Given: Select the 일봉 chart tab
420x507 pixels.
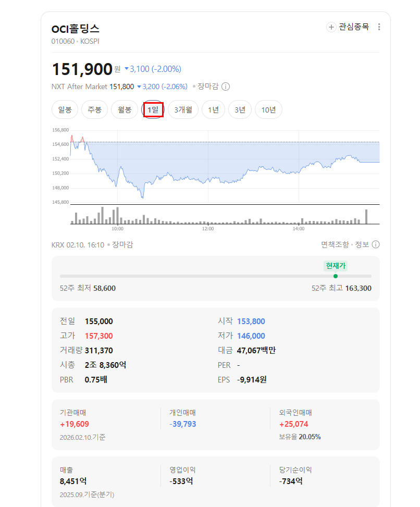Looking at the screenshot, I should 65,109.
